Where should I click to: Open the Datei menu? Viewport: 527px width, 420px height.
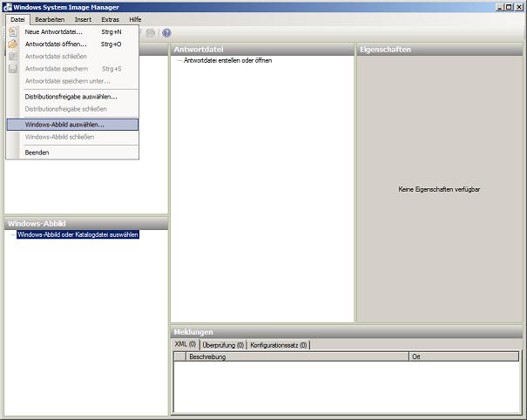(17, 19)
